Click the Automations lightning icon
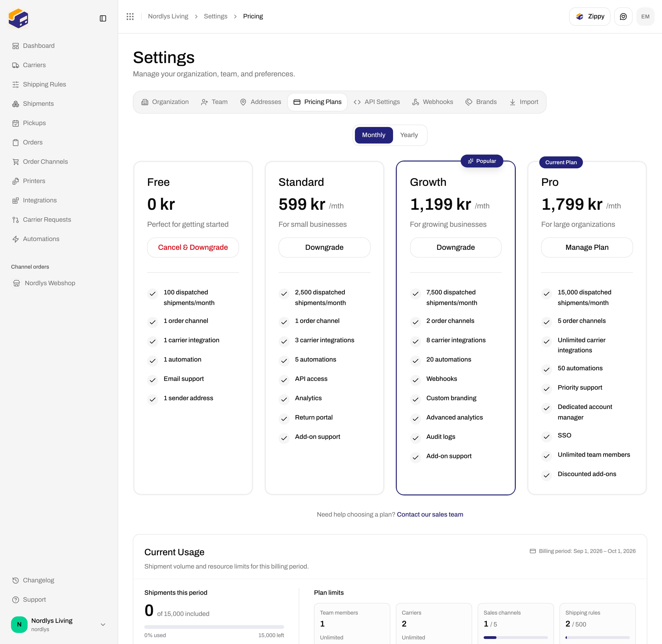This screenshot has height=644, width=662. pyautogui.click(x=16, y=239)
